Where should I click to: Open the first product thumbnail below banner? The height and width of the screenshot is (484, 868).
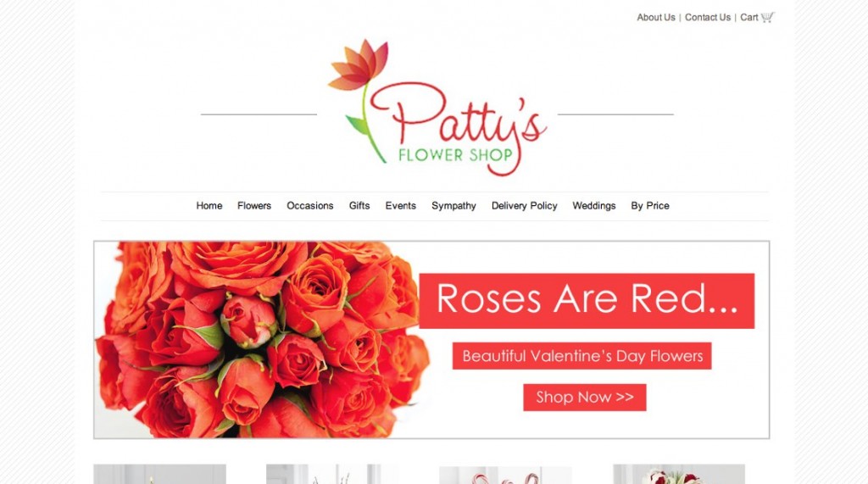[x=160, y=474]
